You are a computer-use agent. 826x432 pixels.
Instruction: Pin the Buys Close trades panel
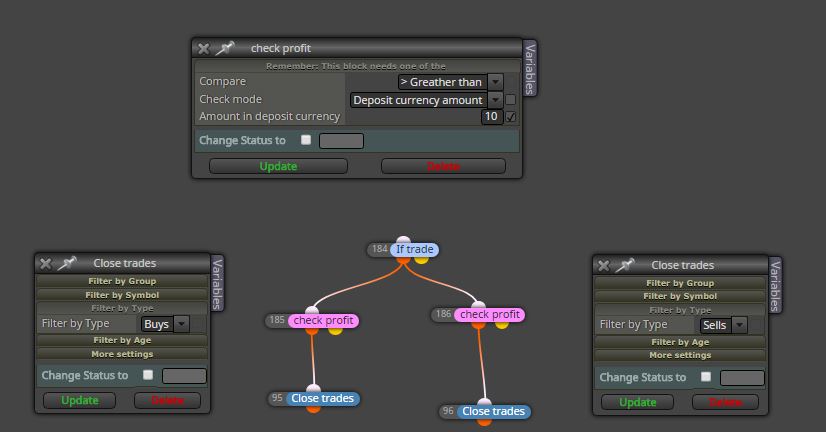[67, 263]
